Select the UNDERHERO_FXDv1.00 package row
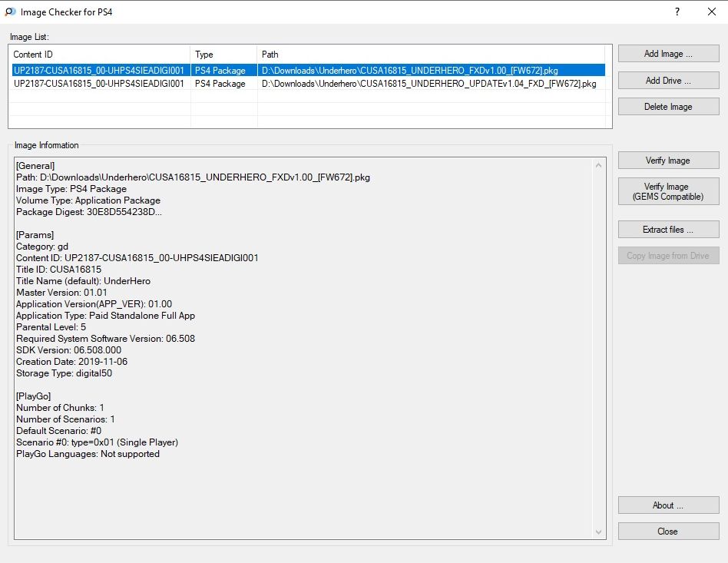728x563 pixels. click(x=307, y=71)
